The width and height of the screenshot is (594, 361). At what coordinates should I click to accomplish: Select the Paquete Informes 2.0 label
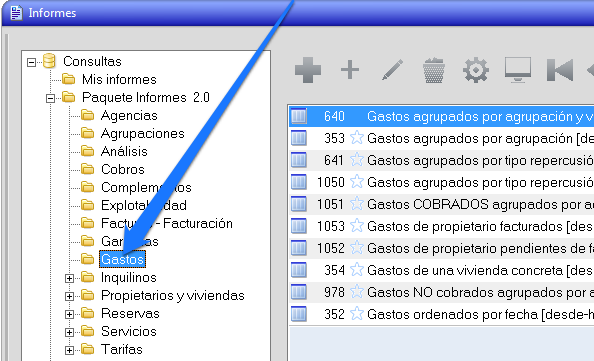coord(146,97)
